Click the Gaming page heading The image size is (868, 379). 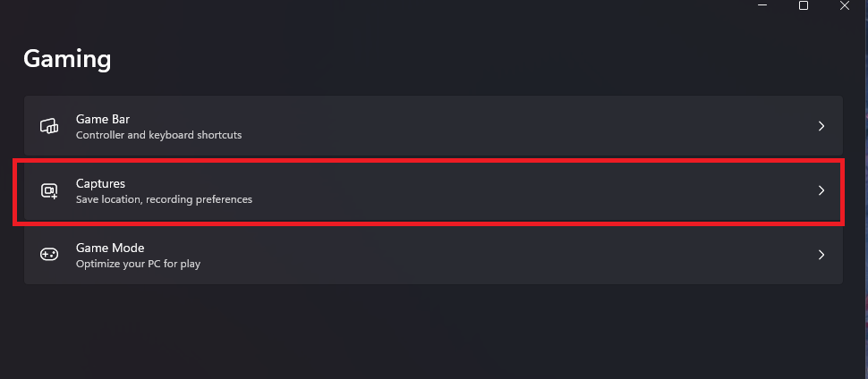click(x=67, y=59)
